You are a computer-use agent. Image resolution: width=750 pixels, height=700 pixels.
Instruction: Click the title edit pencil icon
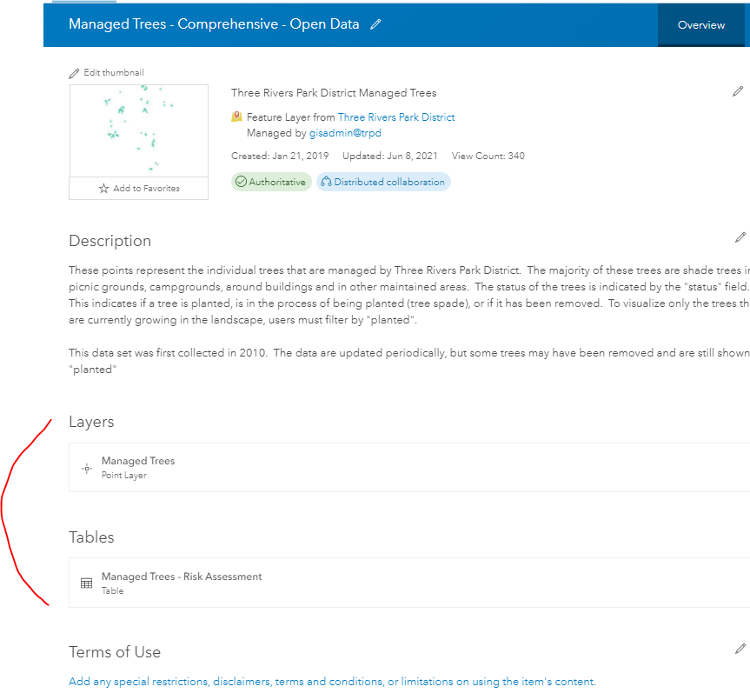[x=375, y=24]
